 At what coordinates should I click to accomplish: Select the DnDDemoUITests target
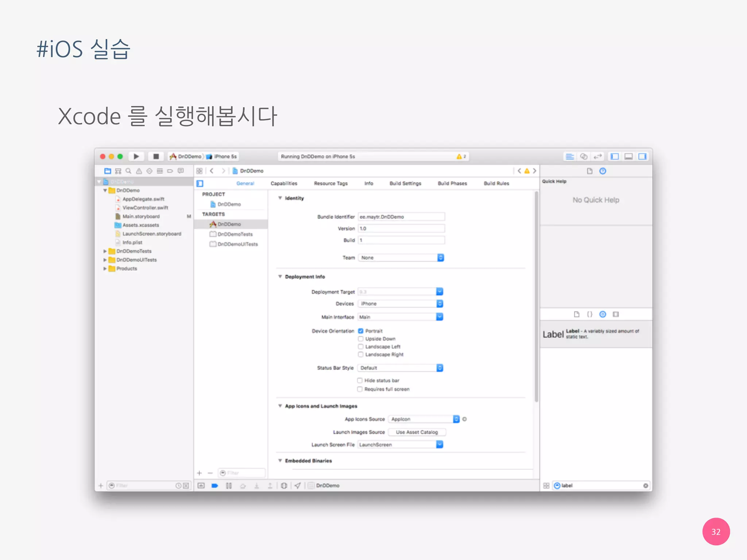click(x=234, y=244)
